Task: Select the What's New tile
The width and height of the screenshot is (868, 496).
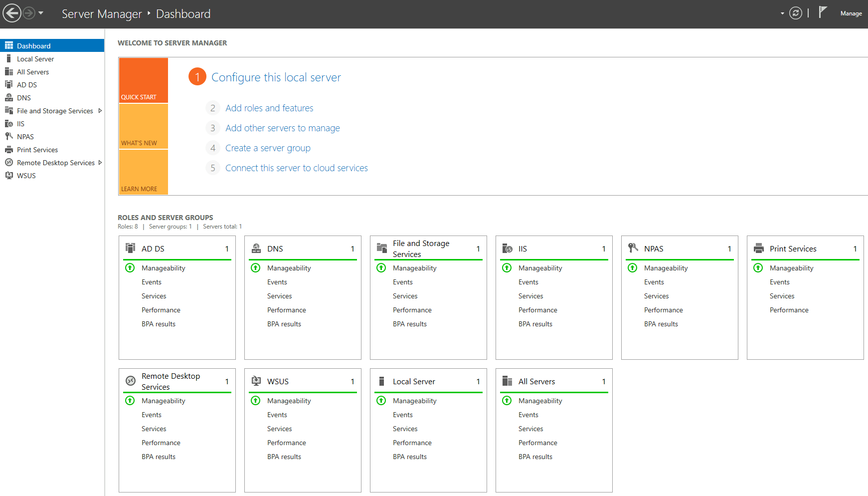Action: click(x=144, y=126)
